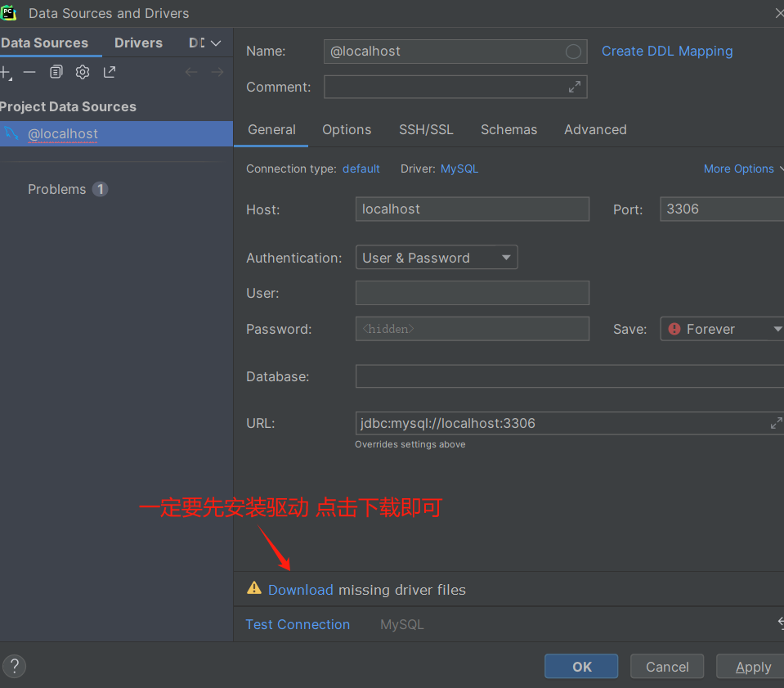
Task: Remove the selected data source with minus icon
Action: [x=29, y=73]
